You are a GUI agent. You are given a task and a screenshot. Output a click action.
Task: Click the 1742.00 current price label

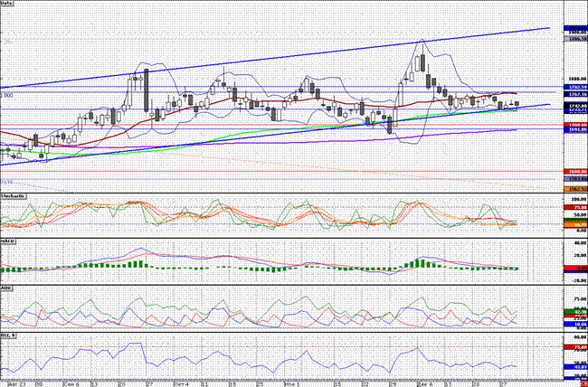575,107
